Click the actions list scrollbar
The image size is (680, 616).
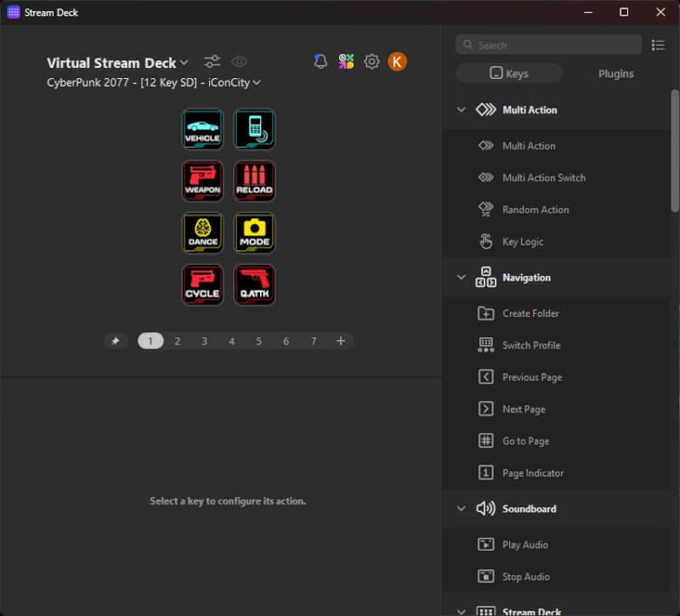point(675,150)
